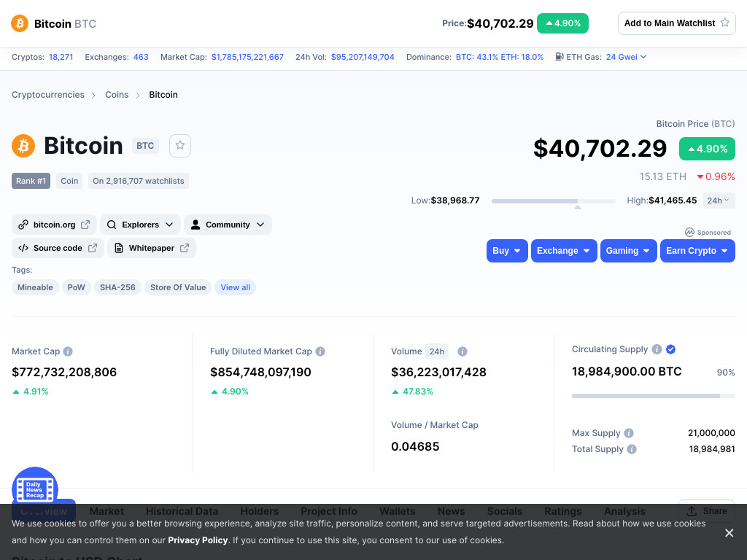The width and height of the screenshot is (747, 560).
Task: Click the magnifier icon in Explorers
Action: coord(112,225)
